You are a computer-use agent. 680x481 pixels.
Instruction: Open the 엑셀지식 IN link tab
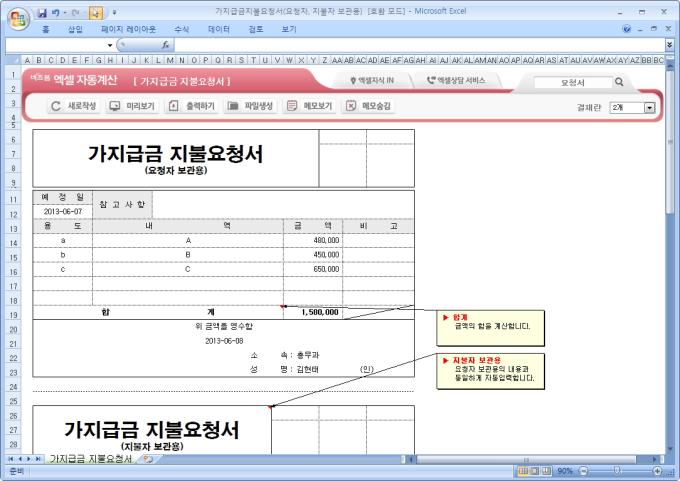pyautogui.click(x=372, y=80)
